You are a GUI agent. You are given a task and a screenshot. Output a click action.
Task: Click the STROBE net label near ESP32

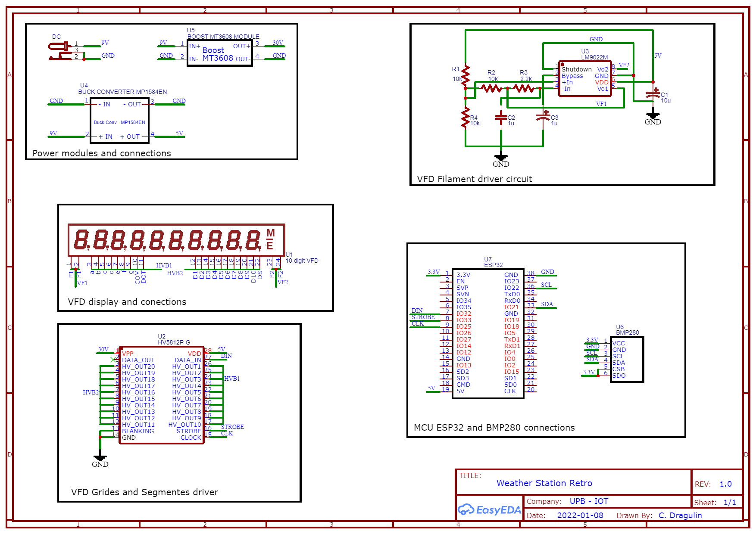422,317
